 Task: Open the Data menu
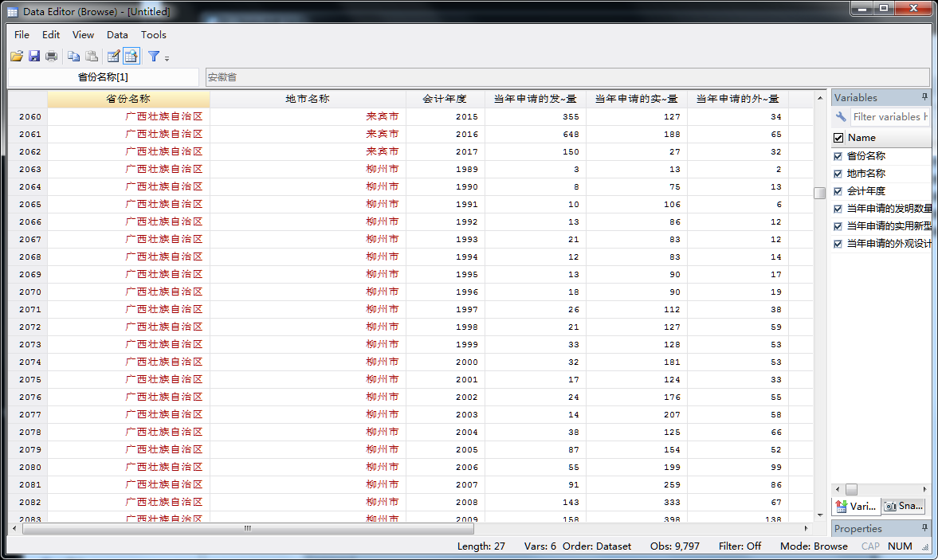(117, 35)
